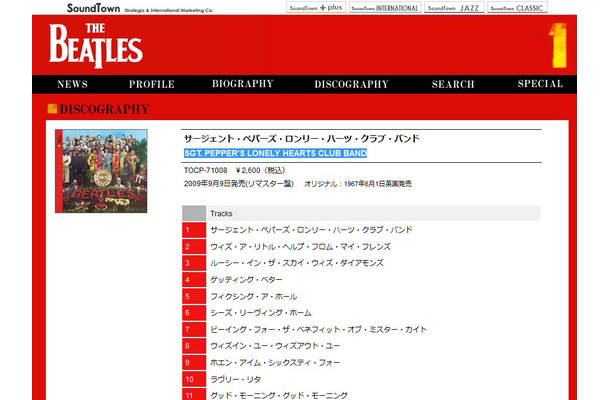Click the ¥2,600 price text
Viewport: 610px width, 400px height.
pyautogui.click(x=261, y=170)
